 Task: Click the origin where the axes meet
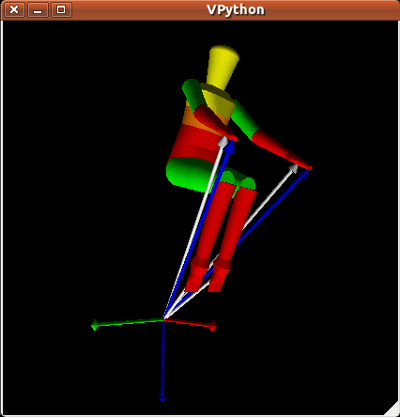click(163, 319)
